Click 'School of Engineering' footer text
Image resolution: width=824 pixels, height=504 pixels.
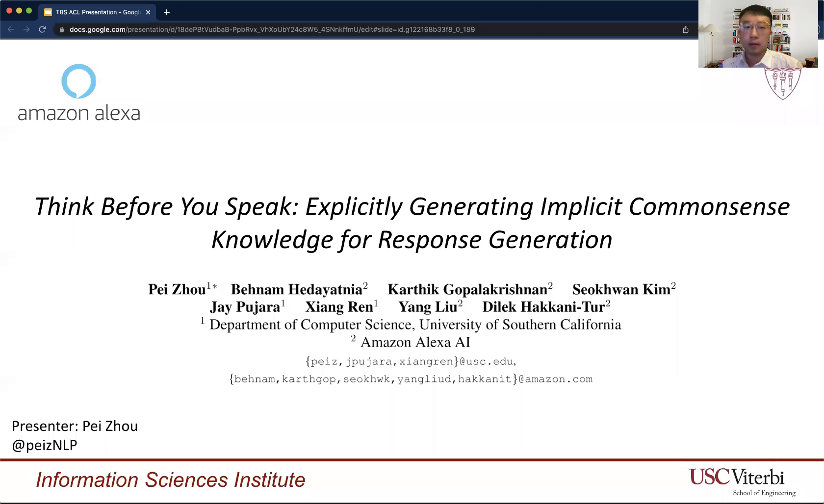[764, 493]
